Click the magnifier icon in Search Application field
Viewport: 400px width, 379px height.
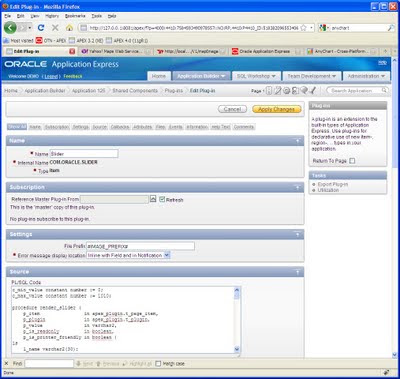[384, 90]
